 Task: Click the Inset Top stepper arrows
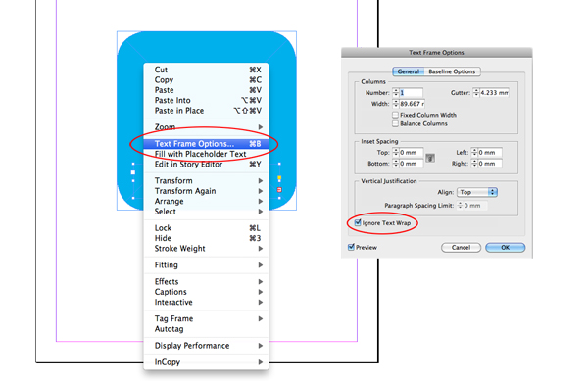(396, 153)
